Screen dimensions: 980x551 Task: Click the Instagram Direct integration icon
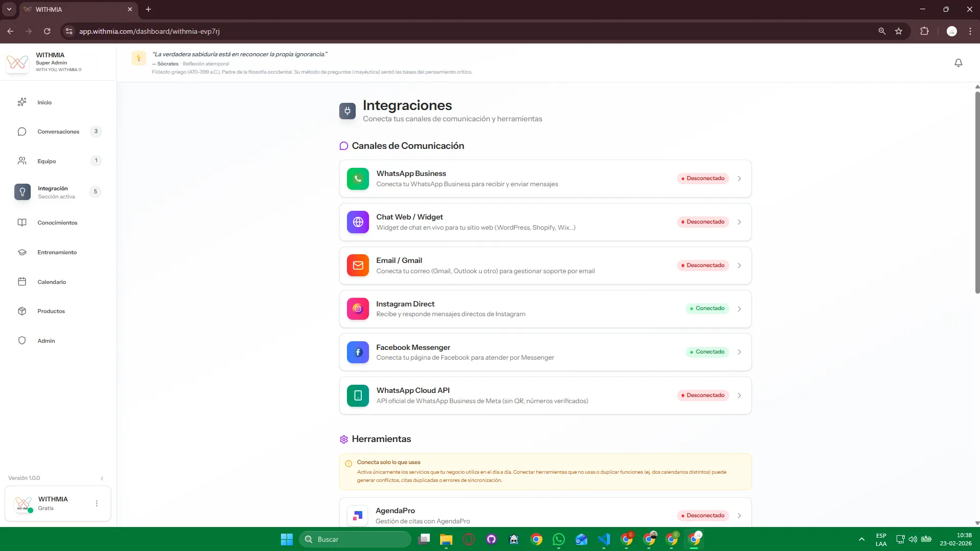click(x=358, y=308)
